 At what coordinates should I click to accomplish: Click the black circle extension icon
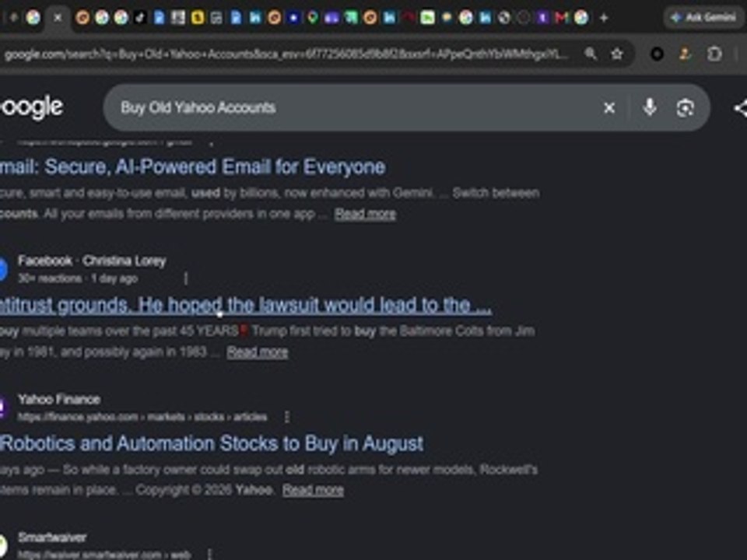(x=657, y=54)
